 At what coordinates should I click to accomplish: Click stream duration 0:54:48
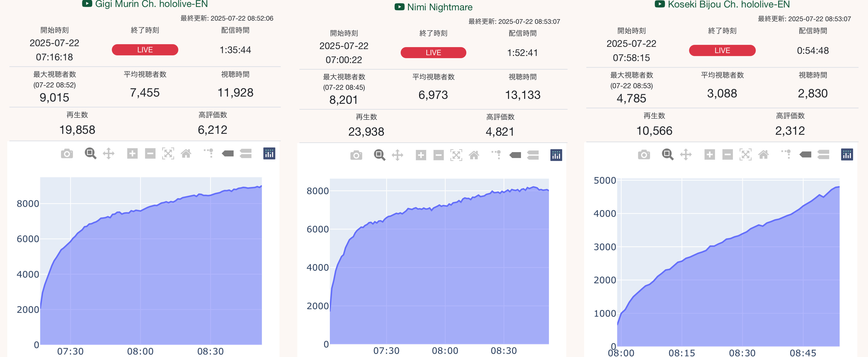(x=813, y=51)
